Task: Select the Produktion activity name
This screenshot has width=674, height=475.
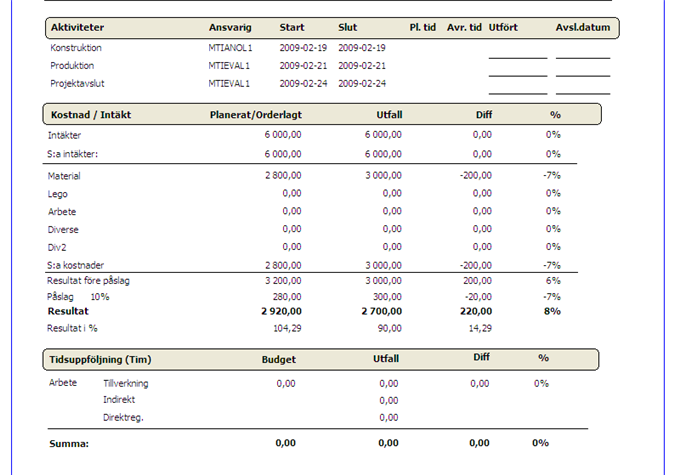Action: (x=74, y=65)
